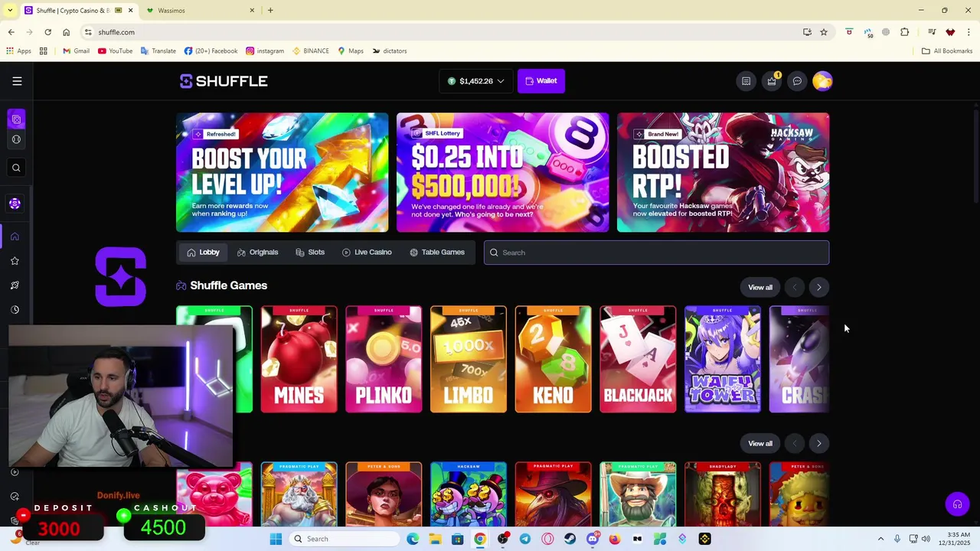The width and height of the screenshot is (980, 551).
Task: Click the purple Wallet button
Action: pos(541,81)
